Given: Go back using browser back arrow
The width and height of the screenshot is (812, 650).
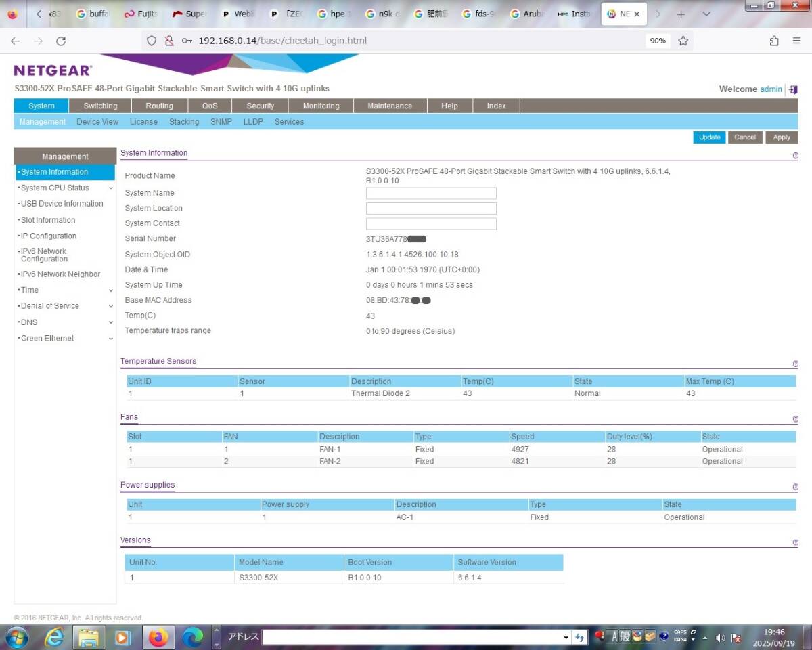Looking at the screenshot, I should click(x=15, y=41).
